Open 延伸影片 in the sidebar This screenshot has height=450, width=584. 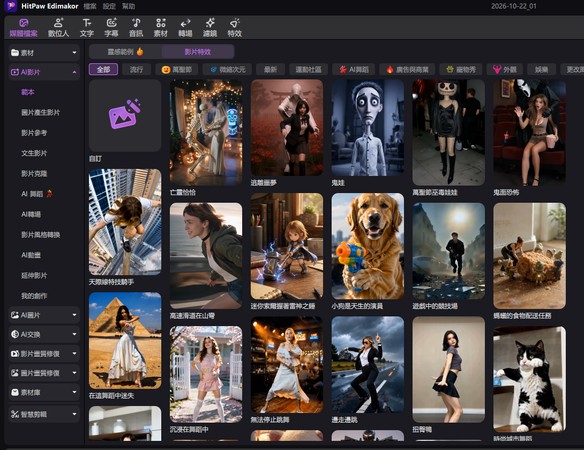coord(34,276)
